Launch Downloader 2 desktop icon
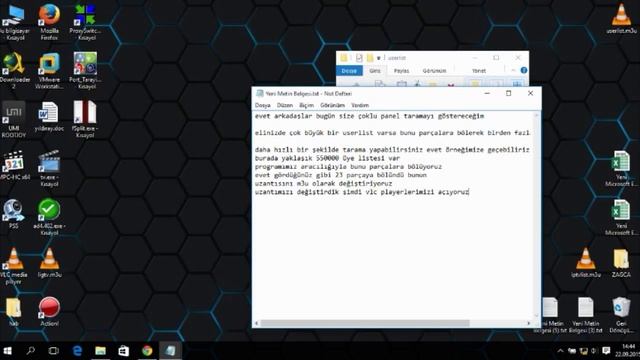Image resolution: width=640 pixels, height=360 pixels. tap(14, 70)
